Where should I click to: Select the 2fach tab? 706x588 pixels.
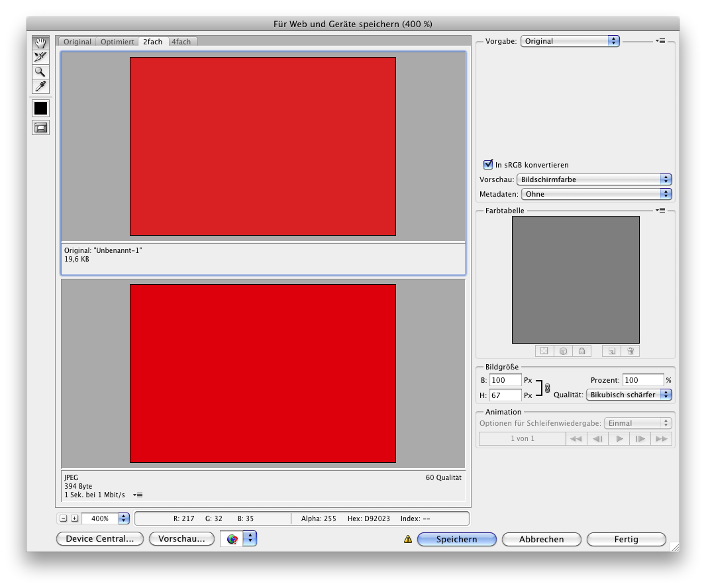pos(152,42)
